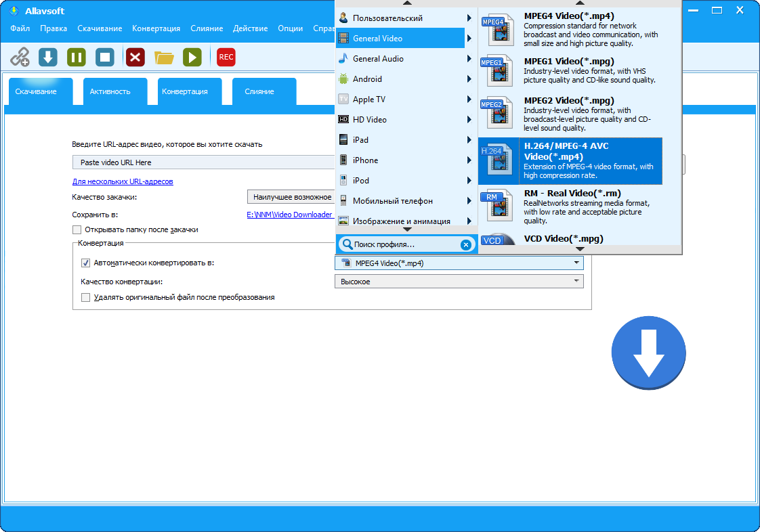
Task: Uncheck 'Автоматически конвертировать в' checkbox
Action: pos(85,263)
